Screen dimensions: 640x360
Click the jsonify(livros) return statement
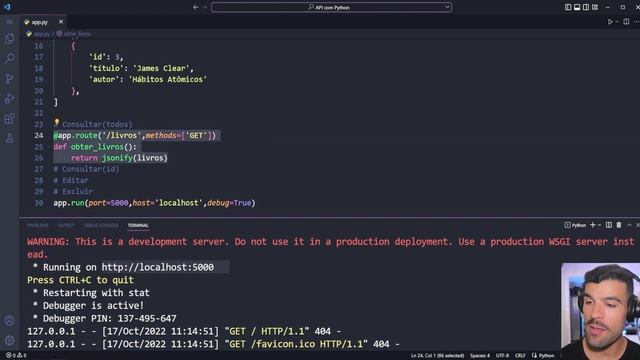(119, 158)
